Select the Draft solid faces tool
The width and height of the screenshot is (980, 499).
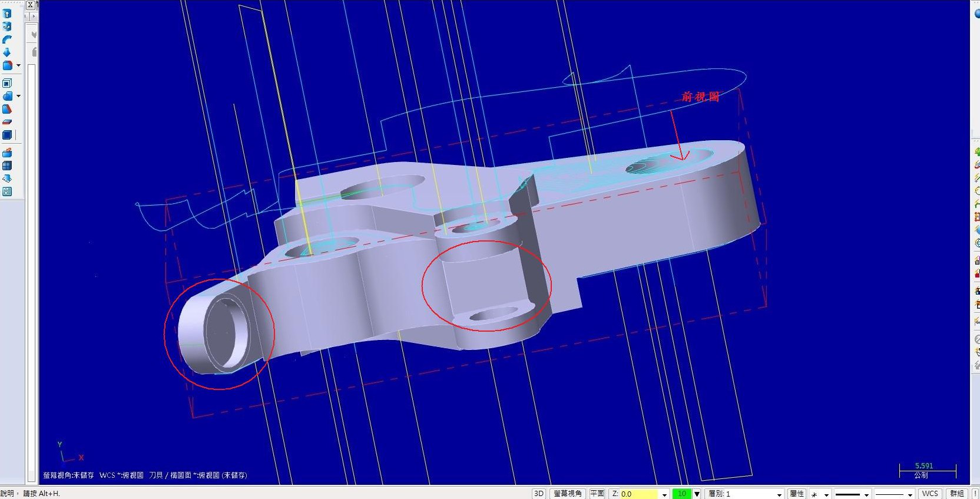point(7,109)
